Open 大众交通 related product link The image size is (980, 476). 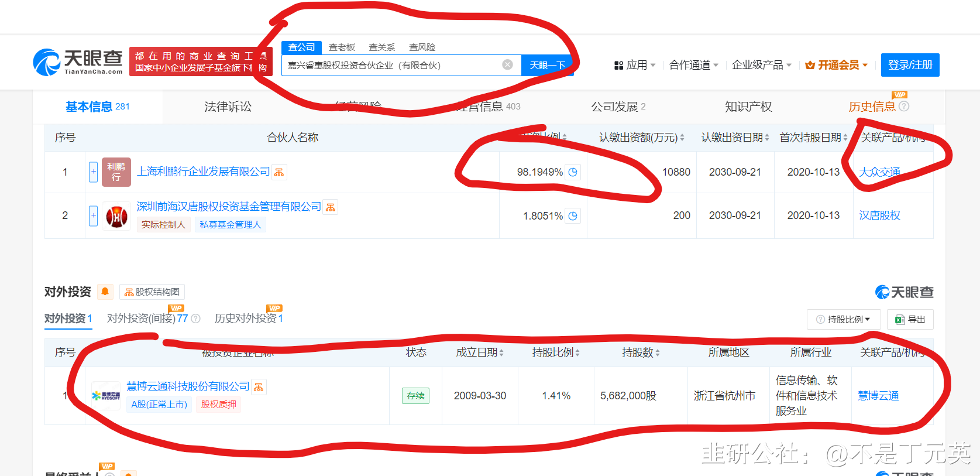(879, 172)
